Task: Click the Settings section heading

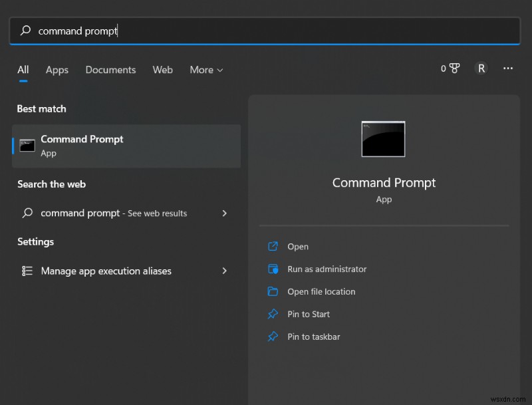Action: tap(36, 241)
